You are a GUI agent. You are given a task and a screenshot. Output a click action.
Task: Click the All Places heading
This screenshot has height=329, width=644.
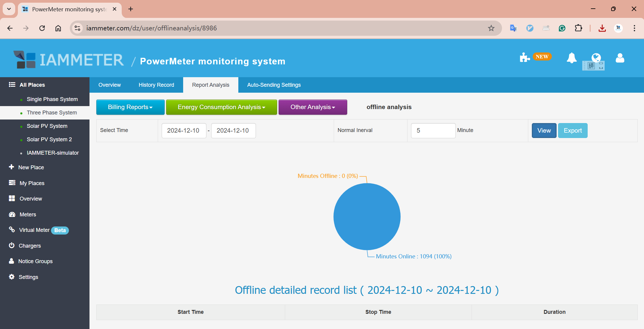(32, 85)
